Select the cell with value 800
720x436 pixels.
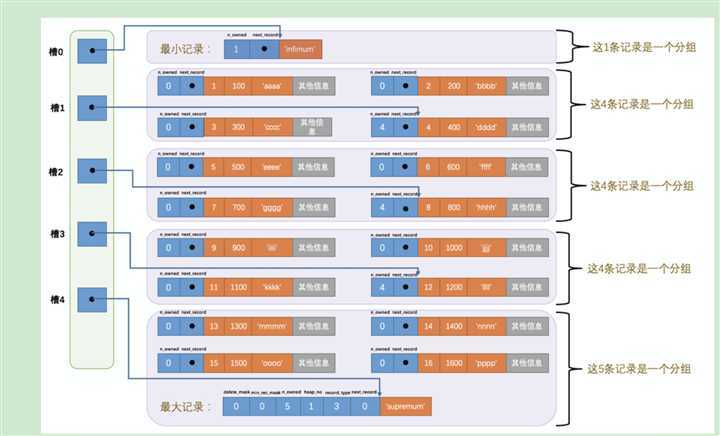[454, 207]
